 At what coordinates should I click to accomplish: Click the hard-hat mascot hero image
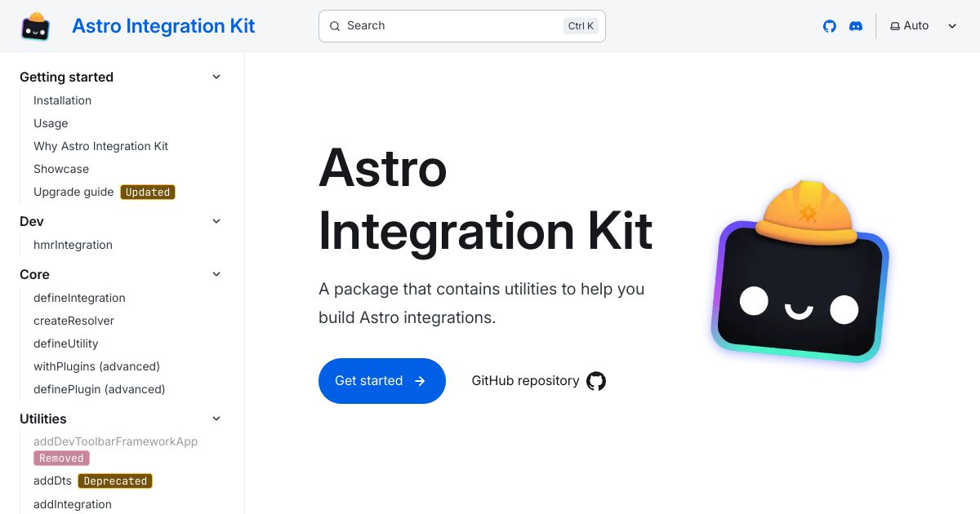pyautogui.click(x=800, y=271)
